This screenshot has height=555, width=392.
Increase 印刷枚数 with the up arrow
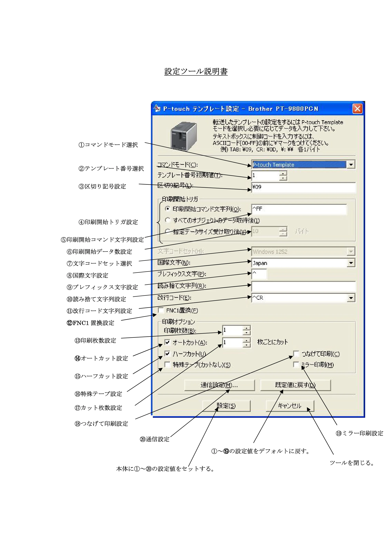[246, 328]
